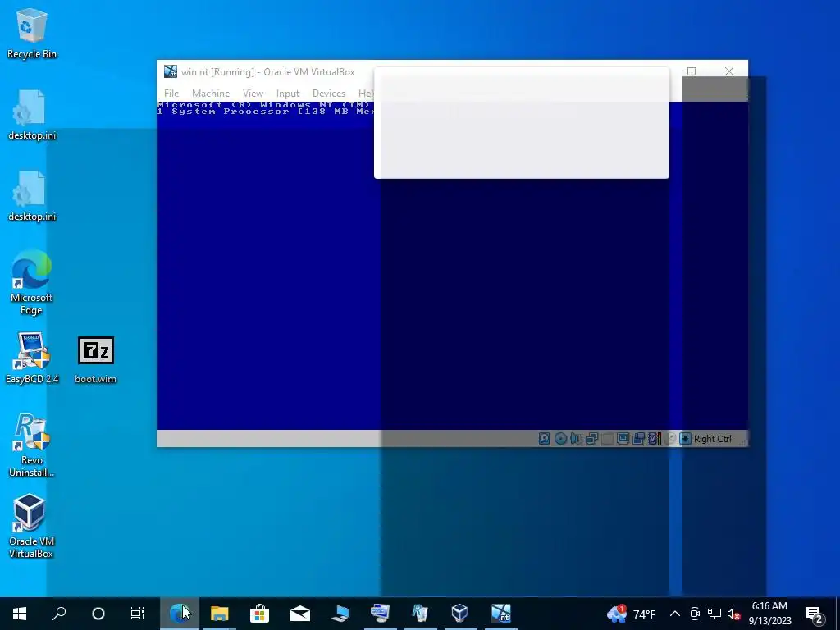This screenshot has height=630, width=840.
Task: Select the Recycle Bin desktop icon
Action: 32,33
